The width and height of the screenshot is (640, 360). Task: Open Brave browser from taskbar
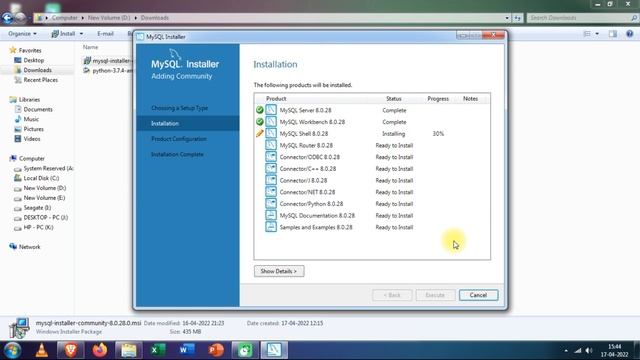pyautogui.click(x=71, y=350)
